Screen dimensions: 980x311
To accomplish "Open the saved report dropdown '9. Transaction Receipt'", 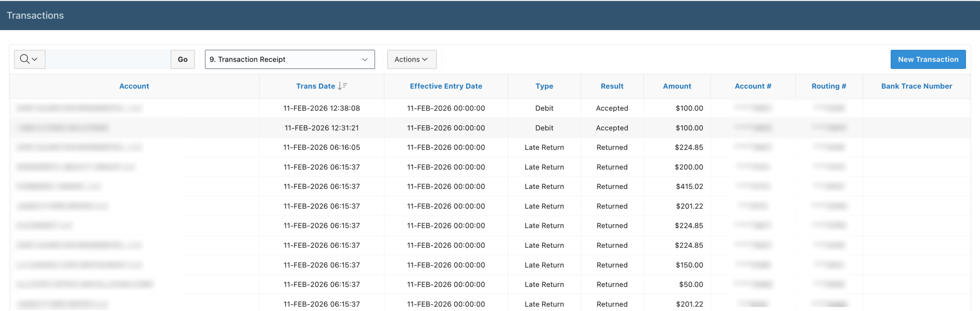I will pos(289,59).
